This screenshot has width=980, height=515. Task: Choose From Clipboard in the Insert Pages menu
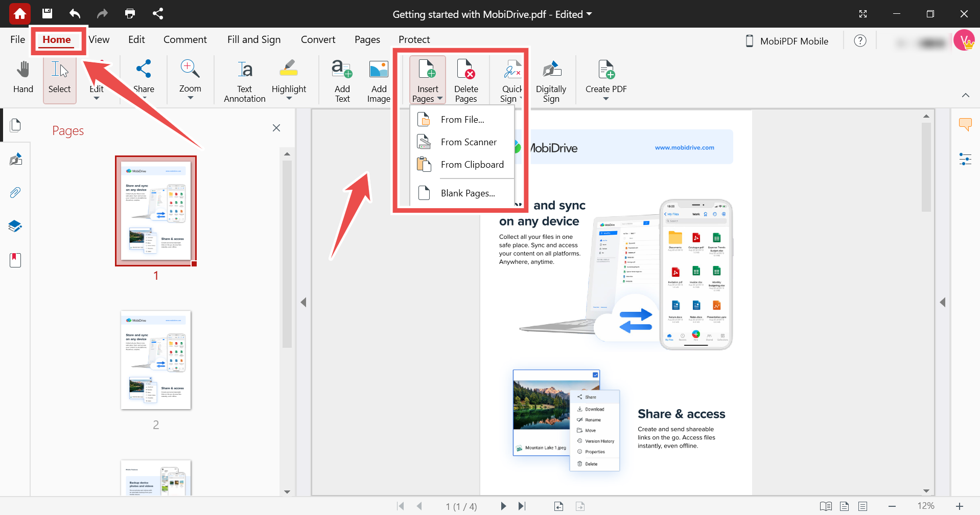click(x=473, y=164)
